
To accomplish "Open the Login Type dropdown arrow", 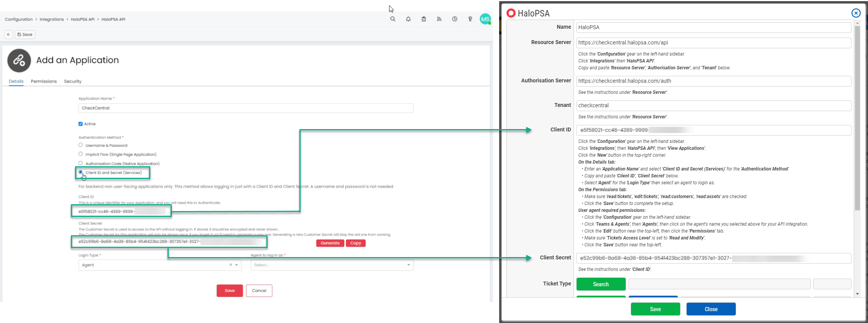I will click(237, 265).
